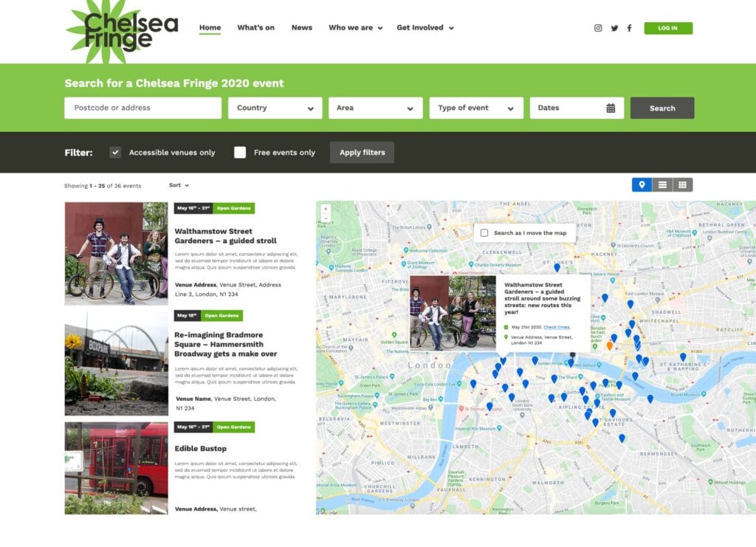This screenshot has height=547, width=756.
Task: Switch to list view icon
Action: click(662, 185)
